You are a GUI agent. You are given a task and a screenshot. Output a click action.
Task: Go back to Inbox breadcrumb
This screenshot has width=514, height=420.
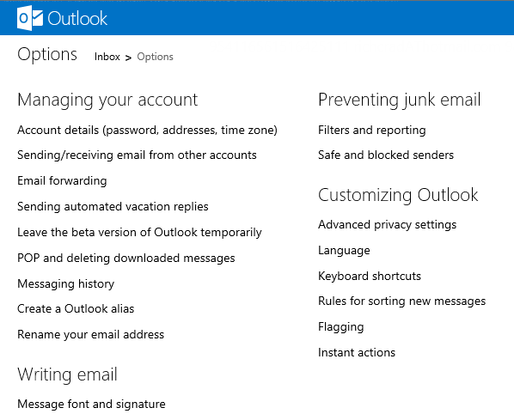(x=107, y=57)
